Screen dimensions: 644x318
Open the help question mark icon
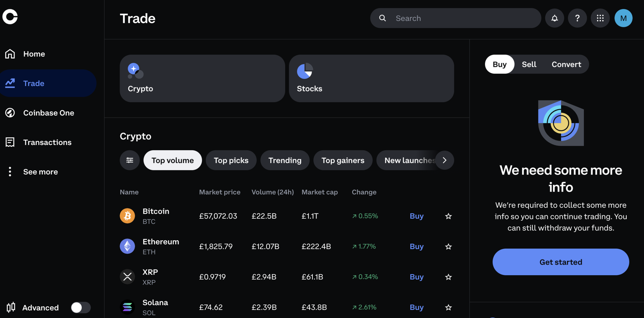click(577, 18)
